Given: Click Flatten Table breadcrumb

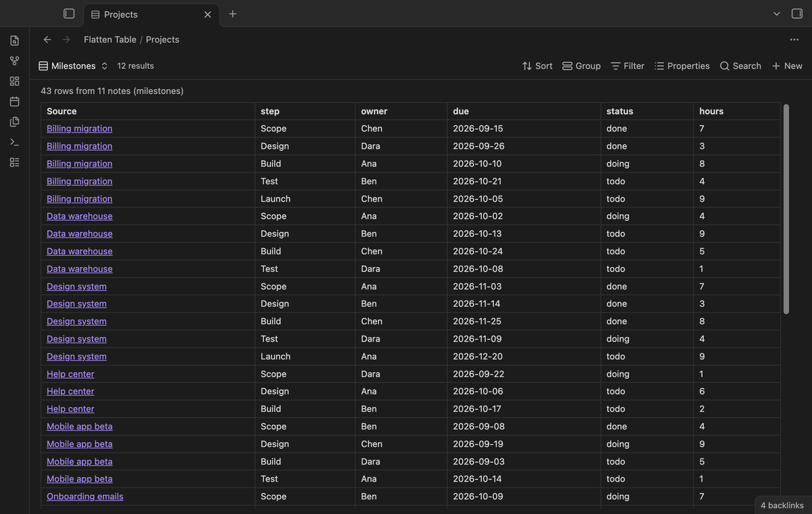Looking at the screenshot, I should pyautogui.click(x=110, y=39).
